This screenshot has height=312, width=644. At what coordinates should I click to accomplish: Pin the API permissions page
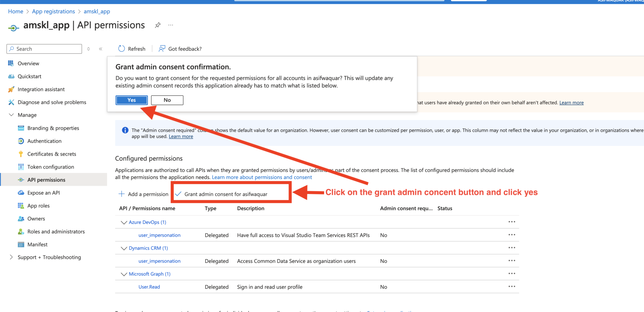pos(158,25)
